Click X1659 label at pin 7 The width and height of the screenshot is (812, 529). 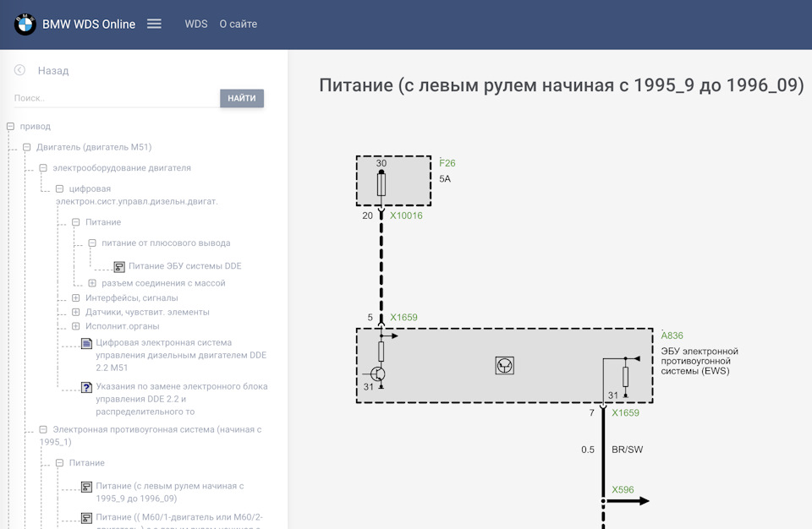click(x=625, y=412)
